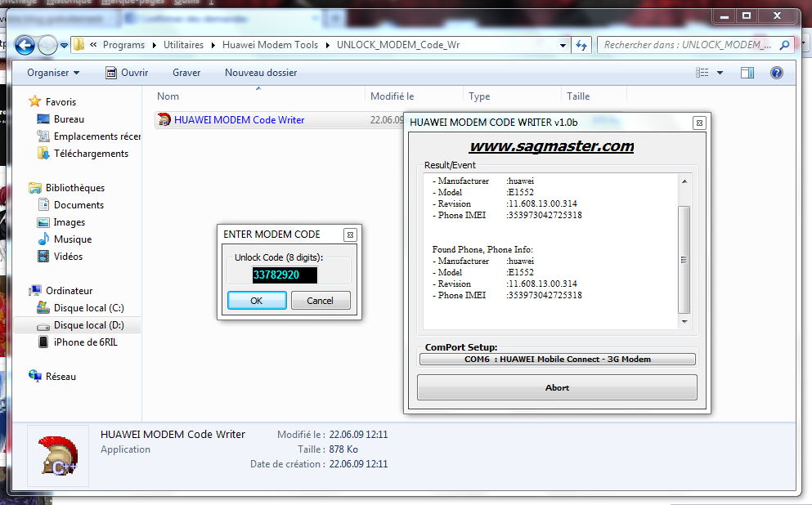Viewport: 812px width, 505px height.
Task: Click the Explorer Back navigation arrow
Action: pos(25,45)
